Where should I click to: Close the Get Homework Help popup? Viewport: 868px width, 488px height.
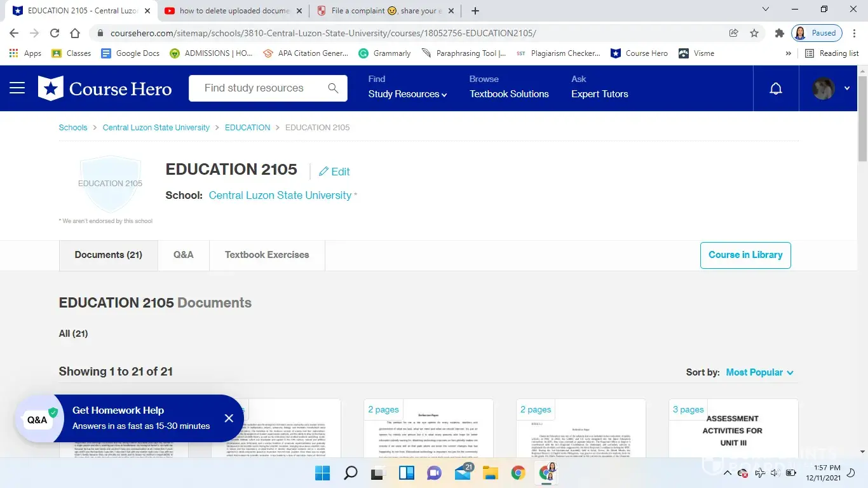click(229, 418)
